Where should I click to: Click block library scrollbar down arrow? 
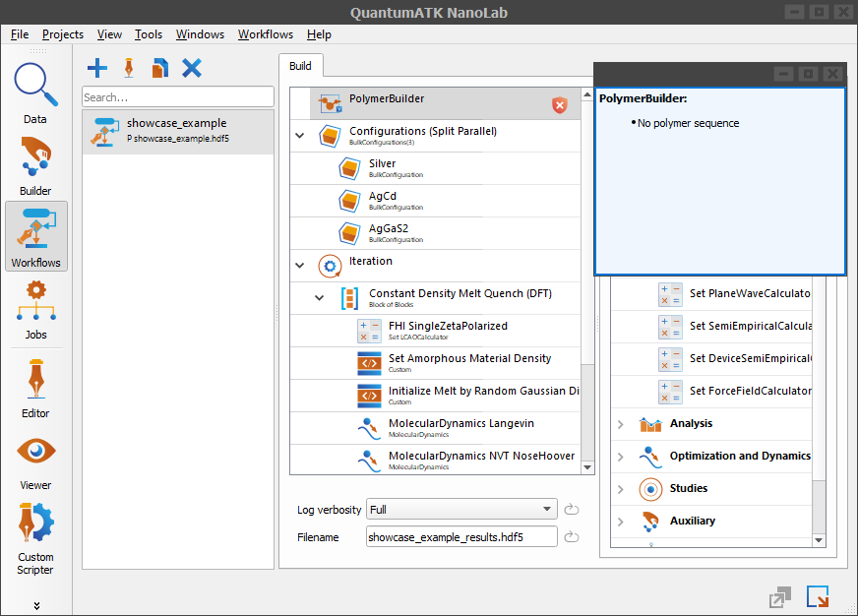click(819, 540)
